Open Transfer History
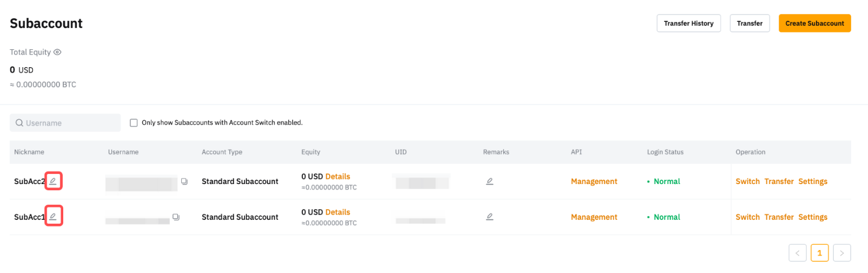Screen dimensions: 868x273 click(x=688, y=23)
